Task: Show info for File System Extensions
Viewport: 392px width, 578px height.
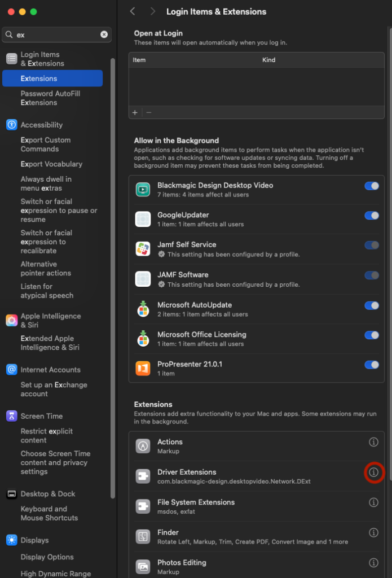Action: (373, 502)
